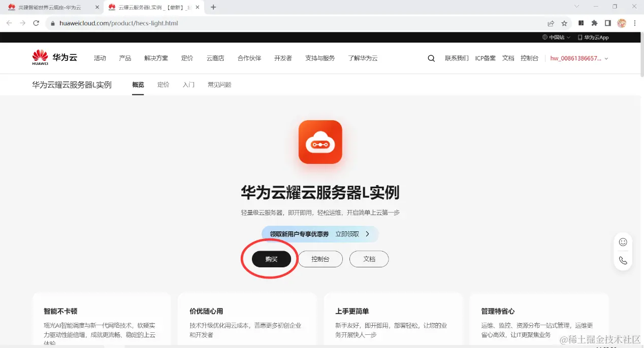Open the Chrome tab search chevron
The height and width of the screenshot is (348, 644).
576,7
